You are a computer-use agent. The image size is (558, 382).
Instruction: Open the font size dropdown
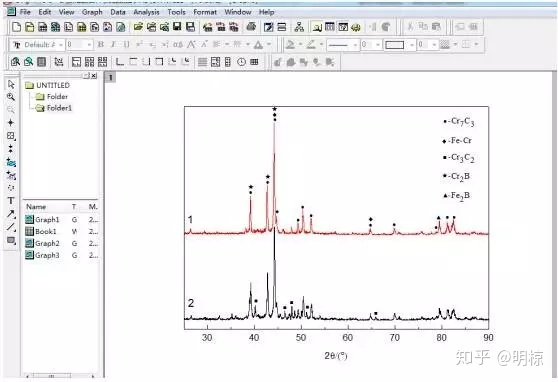pos(89,45)
